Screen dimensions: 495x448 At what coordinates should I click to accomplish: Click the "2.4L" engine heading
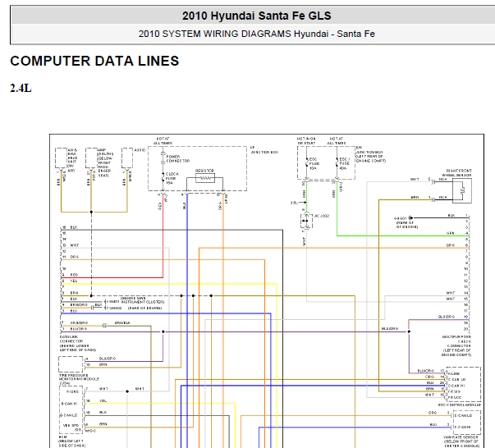pos(21,88)
